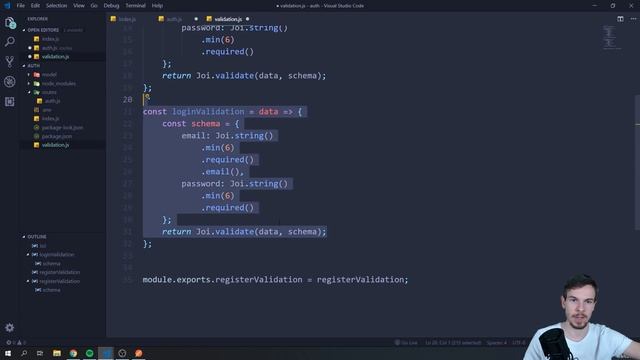Open the Explorer view in activity bar
Image resolution: width=640 pixels, height=360 pixels.
tap(10, 23)
